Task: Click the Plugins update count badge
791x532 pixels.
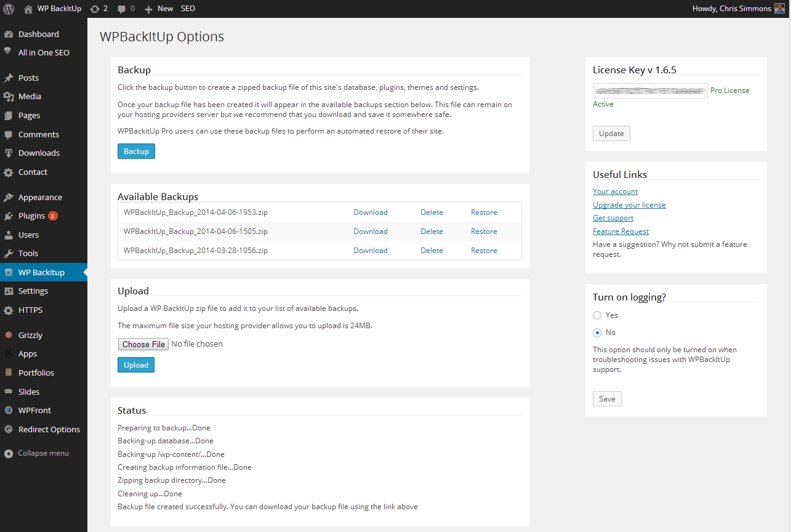Action: coord(53,216)
